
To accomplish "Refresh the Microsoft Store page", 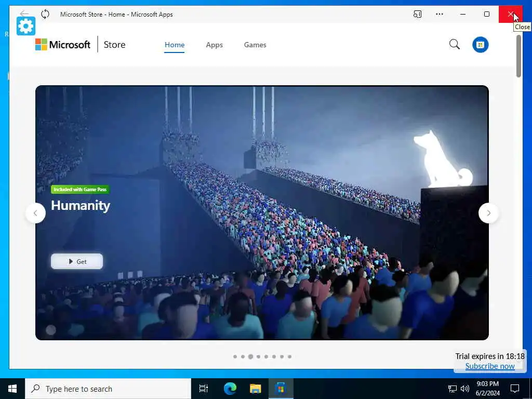I will [x=45, y=14].
